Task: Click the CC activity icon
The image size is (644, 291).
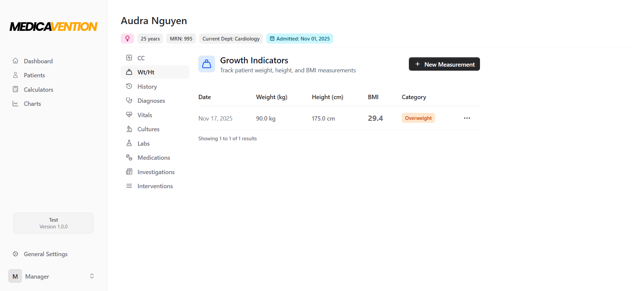Action: point(129,58)
